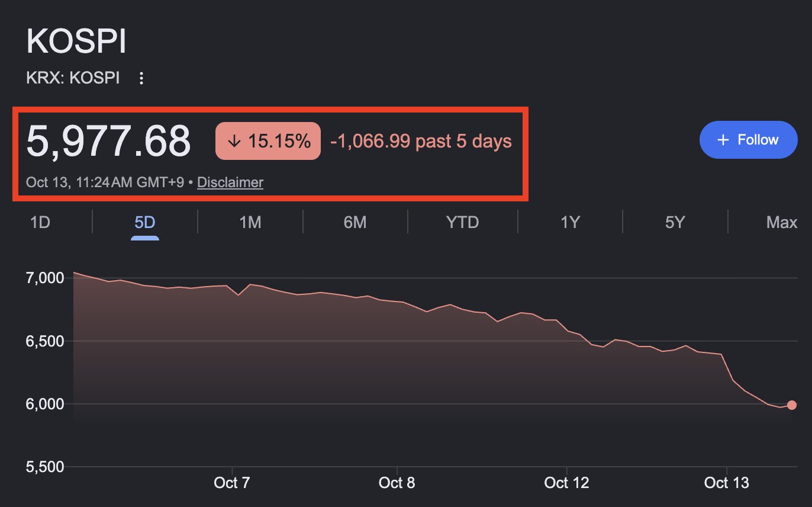
Task: Click the Oct 13, 11:24 AM GMT+9 timestamp
Action: point(105,182)
